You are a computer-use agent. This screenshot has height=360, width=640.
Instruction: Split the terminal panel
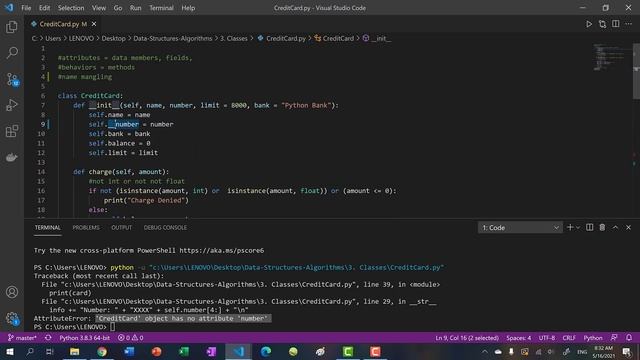(589, 227)
